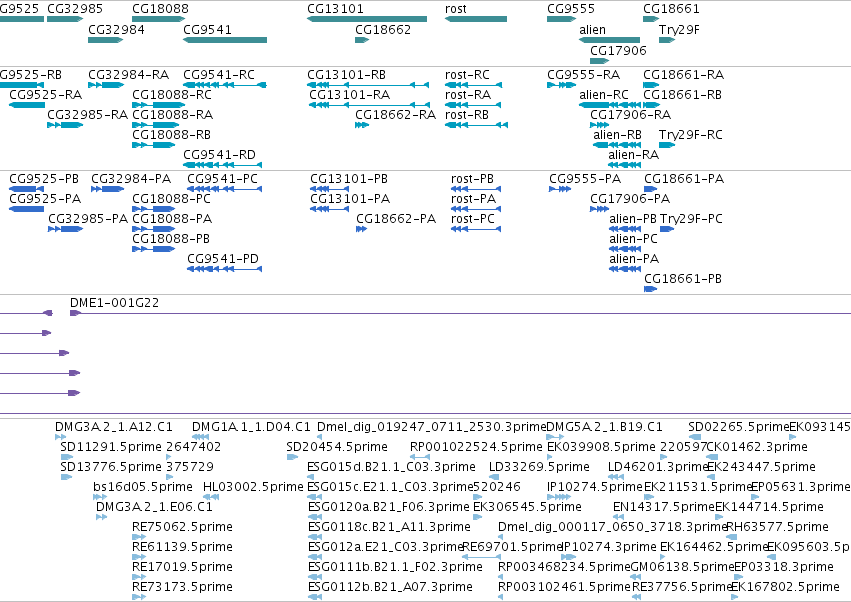851x602 pixels.
Task: Select the CG9541 gene bar
Action: pyautogui.click(x=225, y=40)
